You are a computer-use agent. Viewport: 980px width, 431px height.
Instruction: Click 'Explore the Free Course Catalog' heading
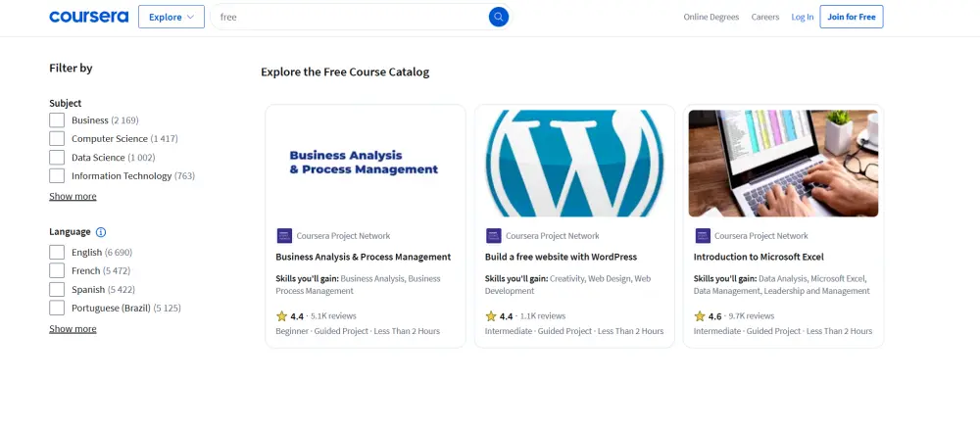point(345,72)
